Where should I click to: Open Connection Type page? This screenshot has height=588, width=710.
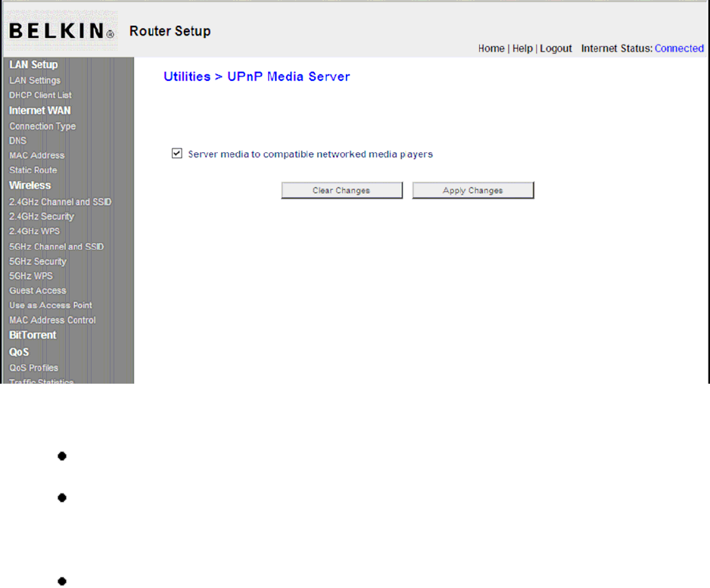click(x=42, y=126)
